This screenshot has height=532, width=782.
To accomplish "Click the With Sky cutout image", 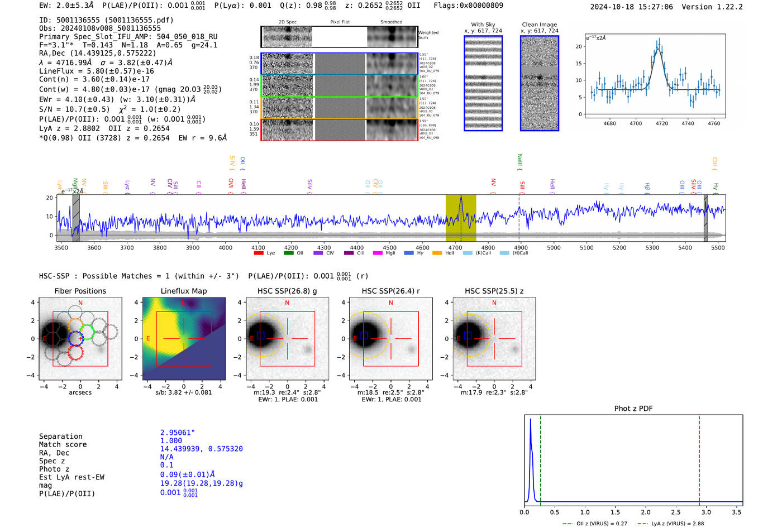I will [x=483, y=83].
